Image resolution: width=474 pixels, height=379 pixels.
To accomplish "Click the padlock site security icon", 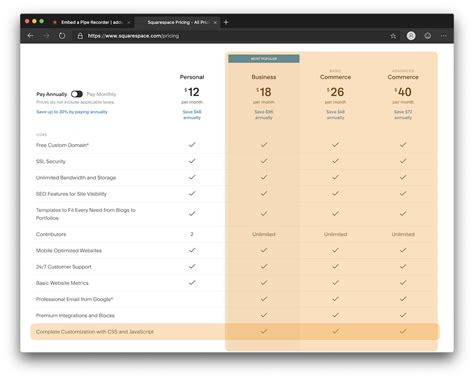I will coord(80,36).
